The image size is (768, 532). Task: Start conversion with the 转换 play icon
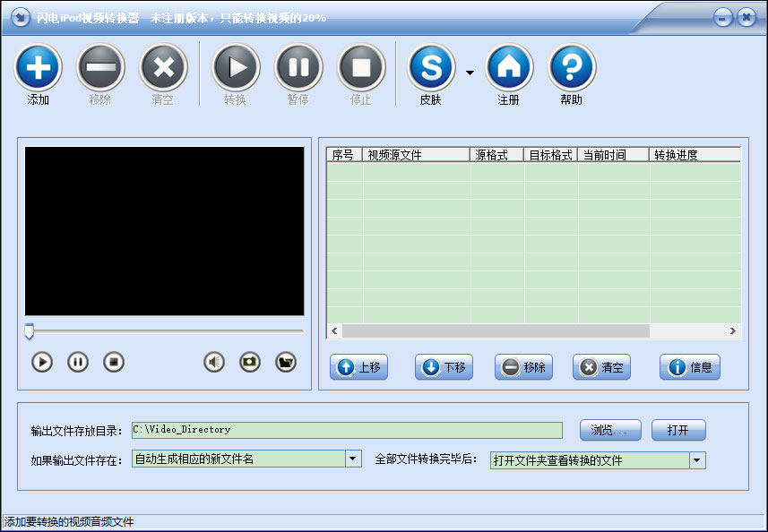coord(236,67)
